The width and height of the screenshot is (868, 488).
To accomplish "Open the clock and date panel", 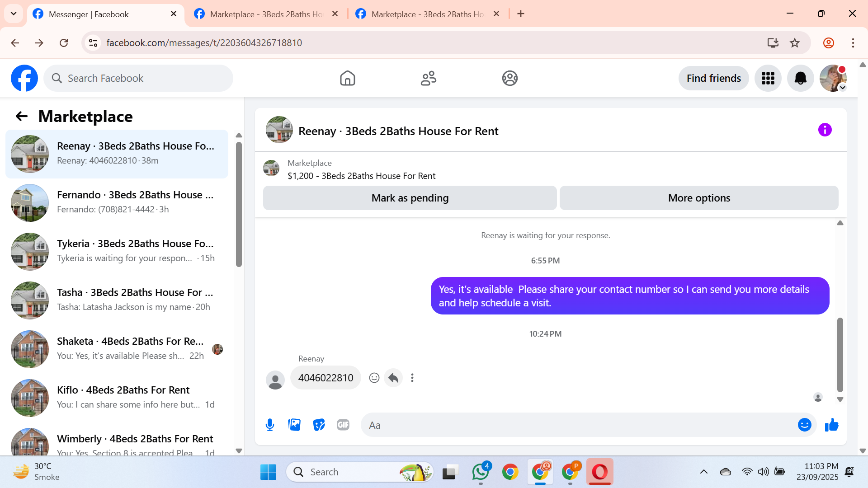I will [x=817, y=472].
